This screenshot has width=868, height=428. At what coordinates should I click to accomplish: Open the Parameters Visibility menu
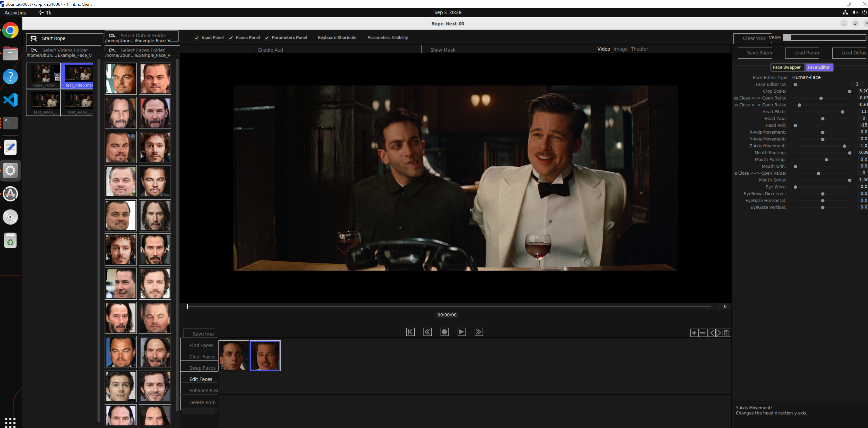point(387,38)
